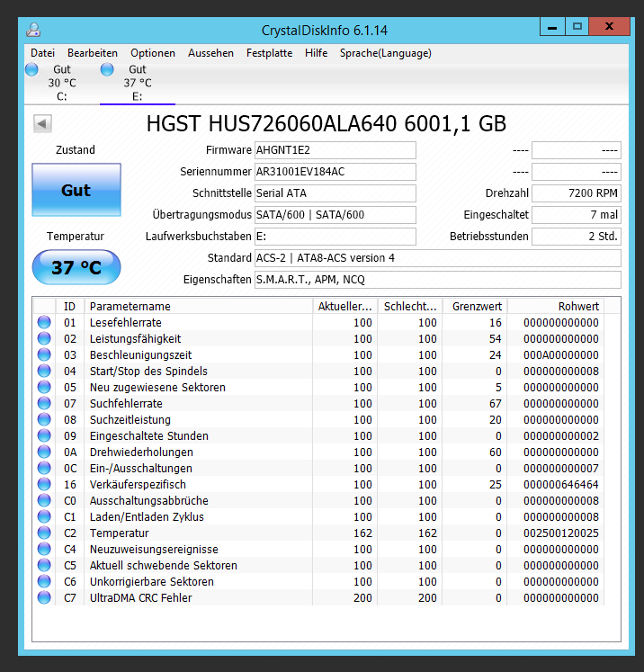Click status orb for Temperatur C2 row
The image size is (644, 672).
tap(44, 533)
